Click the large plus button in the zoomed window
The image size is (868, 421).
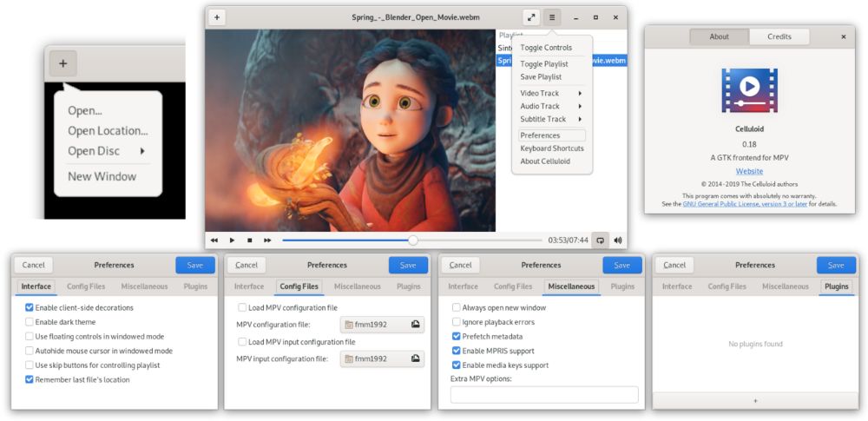click(x=63, y=63)
